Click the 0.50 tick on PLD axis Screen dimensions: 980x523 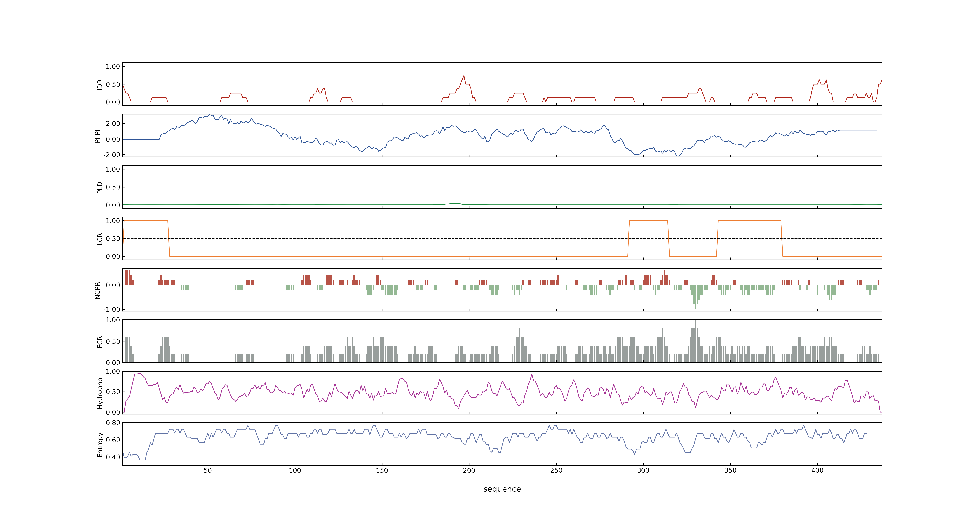(x=113, y=187)
